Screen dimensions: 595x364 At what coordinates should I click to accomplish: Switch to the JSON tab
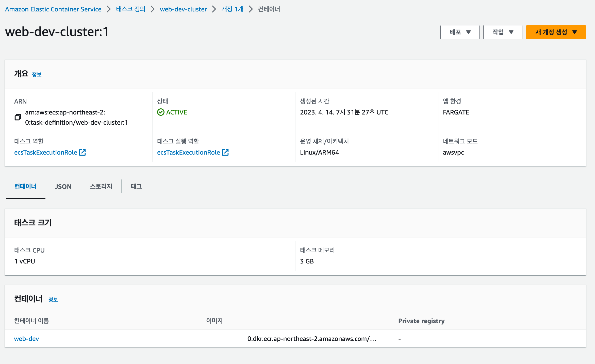(63, 187)
